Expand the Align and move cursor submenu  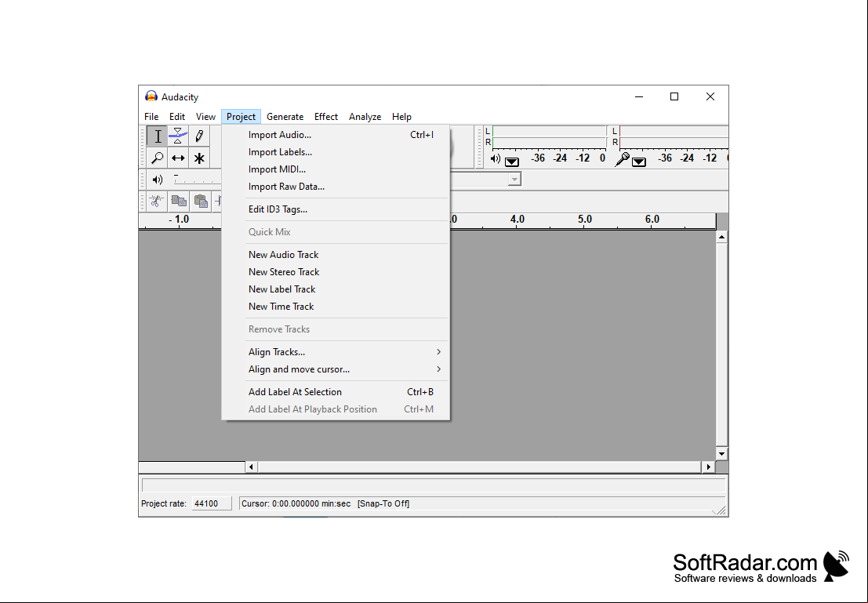[438, 369]
